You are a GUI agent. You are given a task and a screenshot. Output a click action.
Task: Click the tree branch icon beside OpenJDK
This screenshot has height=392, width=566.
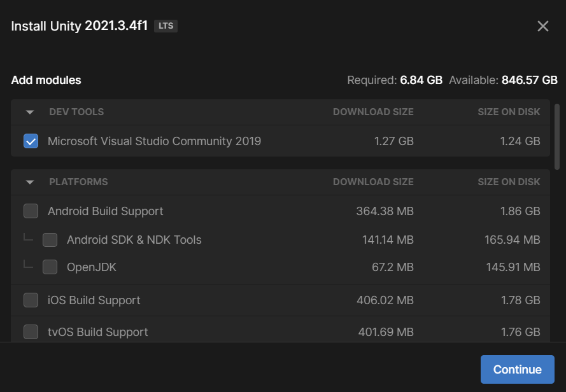pos(28,265)
